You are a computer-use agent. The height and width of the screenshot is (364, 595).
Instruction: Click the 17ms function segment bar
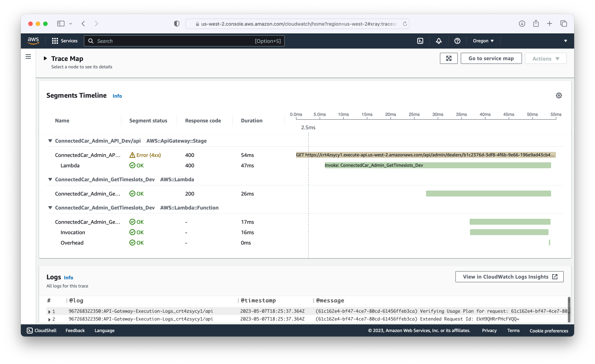(510, 222)
